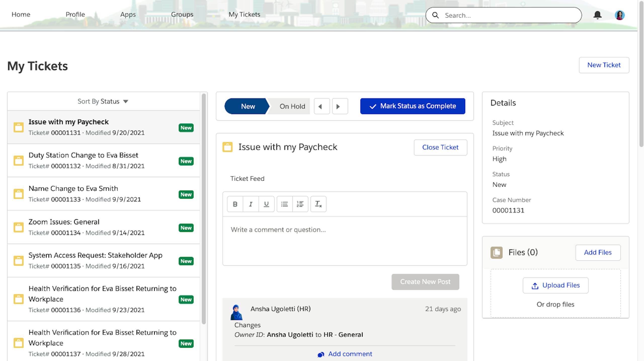The height and width of the screenshot is (361, 644).
Task: Insert a bulleted list in comment
Action: (285, 204)
